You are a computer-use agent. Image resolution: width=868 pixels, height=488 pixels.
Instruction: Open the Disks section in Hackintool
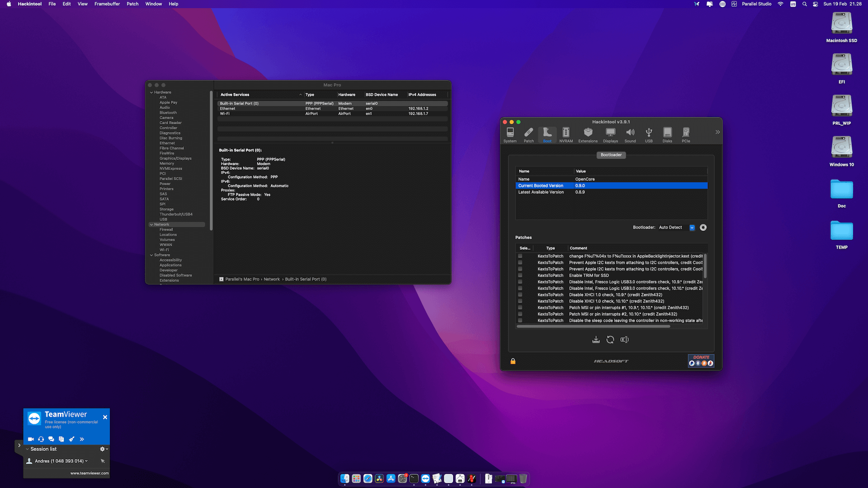(x=667, y=135)
